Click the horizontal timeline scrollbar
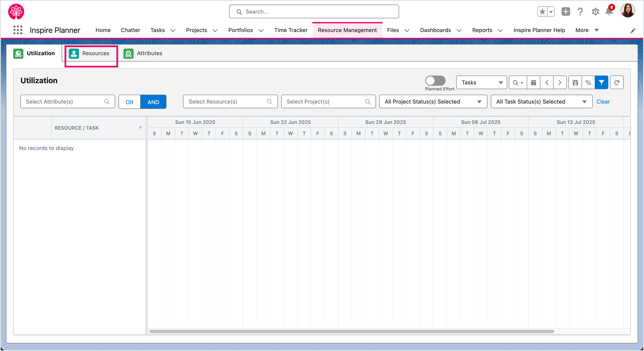 pyautogui.click(x=352, y=331)
